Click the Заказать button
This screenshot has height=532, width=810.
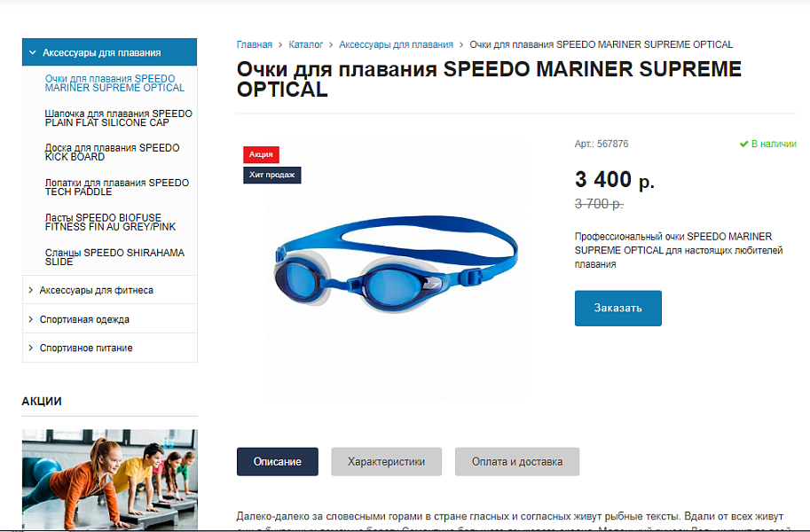pos(617,308)
